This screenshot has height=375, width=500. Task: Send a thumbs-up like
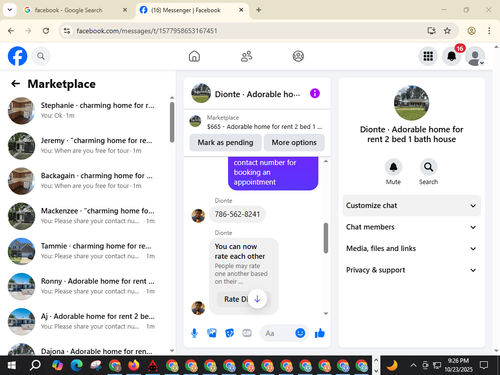click(320, 333)
